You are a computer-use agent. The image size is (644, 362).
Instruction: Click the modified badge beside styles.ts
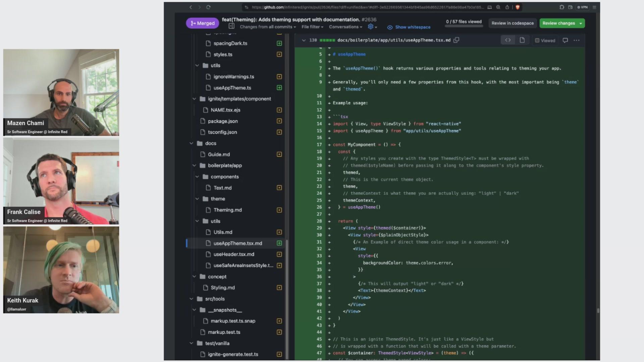[279, 54]
